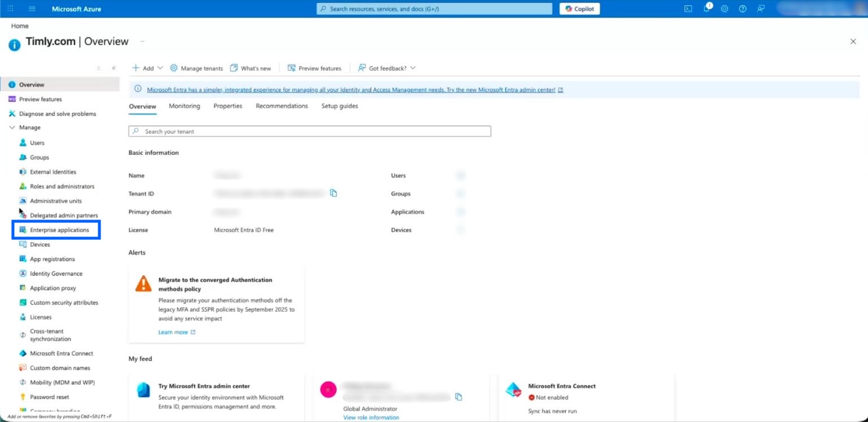Collapse the Manage section
The image size is (868, 422).
point(12,128)
